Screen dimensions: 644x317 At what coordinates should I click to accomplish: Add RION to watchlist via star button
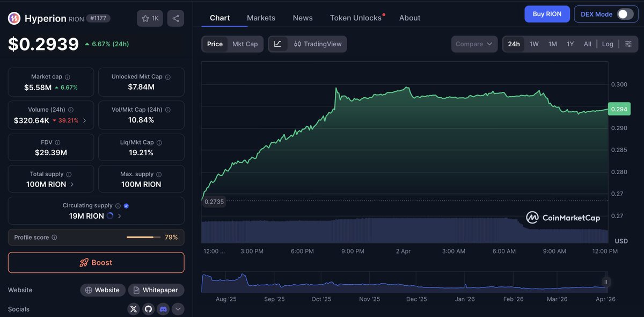pos(150,18)
